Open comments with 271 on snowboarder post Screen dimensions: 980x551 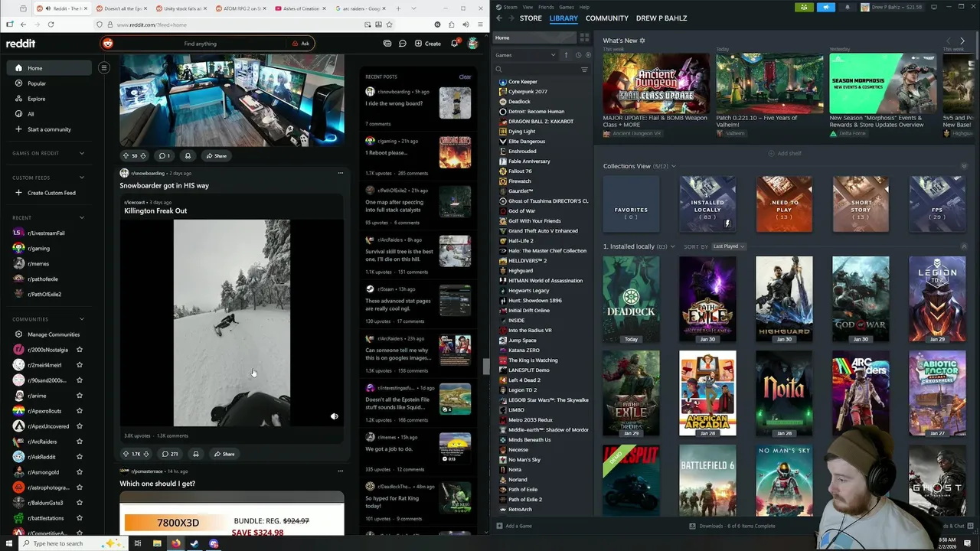(170, 454)
